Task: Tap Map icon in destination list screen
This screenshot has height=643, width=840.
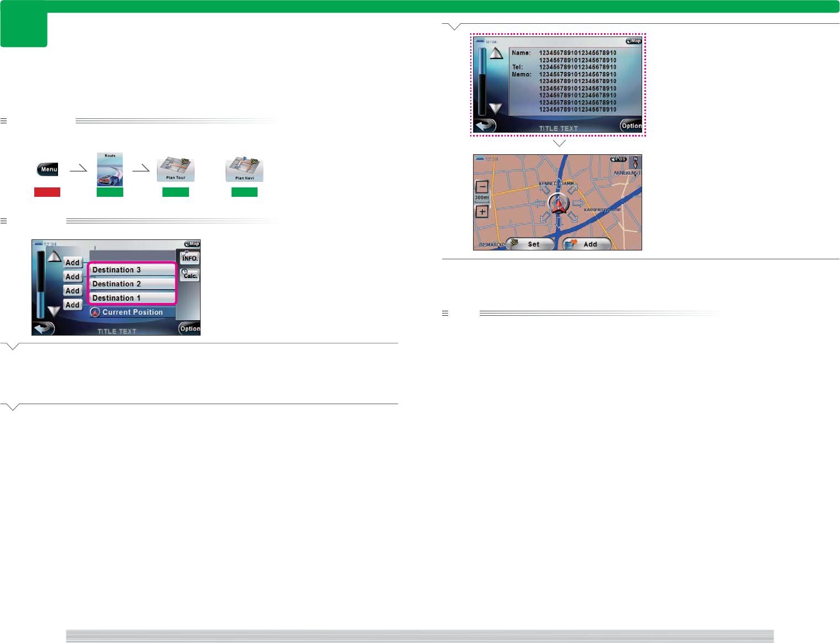Action: [192, 244]
